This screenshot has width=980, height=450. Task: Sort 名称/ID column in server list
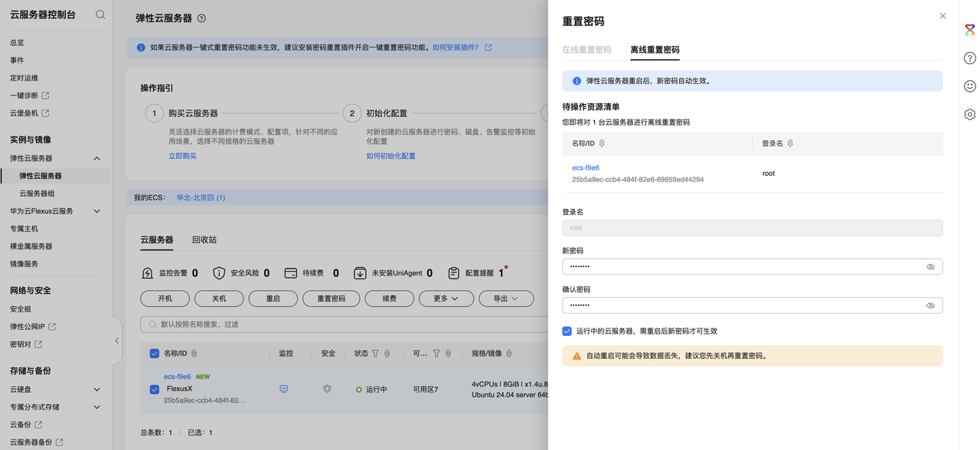pyautogui.click(x=194, y=354)
